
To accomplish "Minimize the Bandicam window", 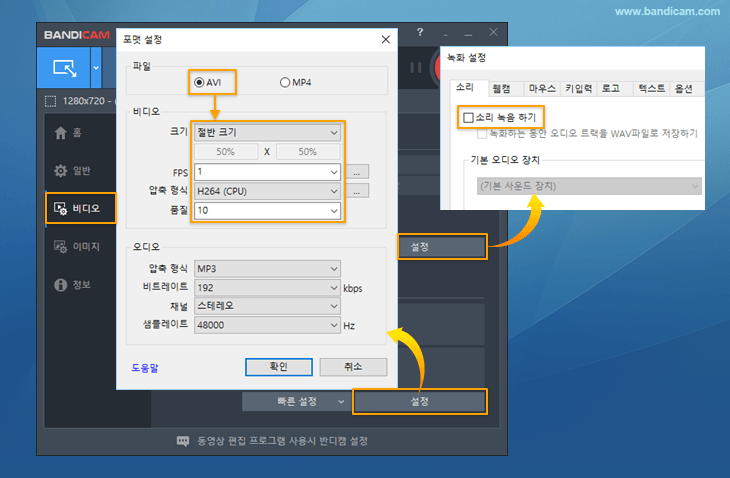I will pos(468,33).
